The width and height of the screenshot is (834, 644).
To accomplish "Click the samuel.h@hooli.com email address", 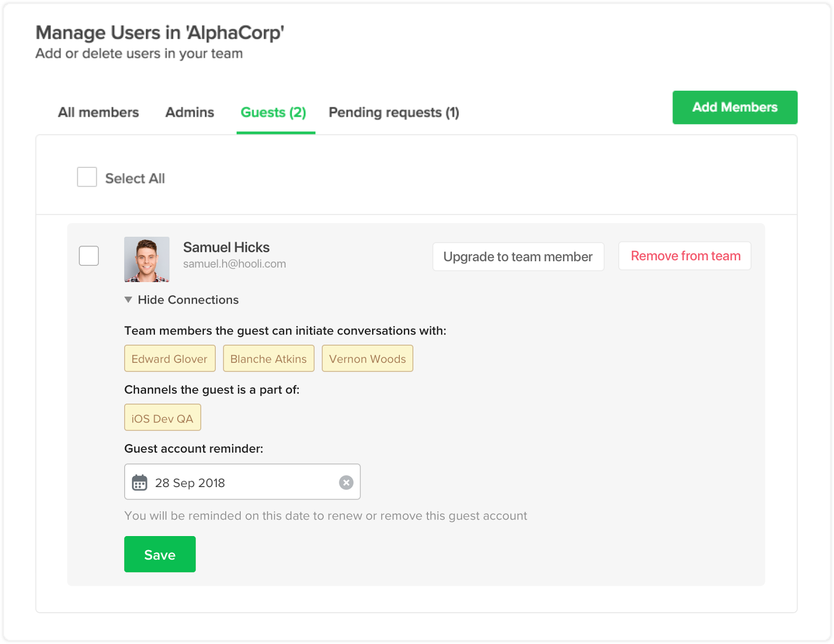I will [x=235, y=264].
